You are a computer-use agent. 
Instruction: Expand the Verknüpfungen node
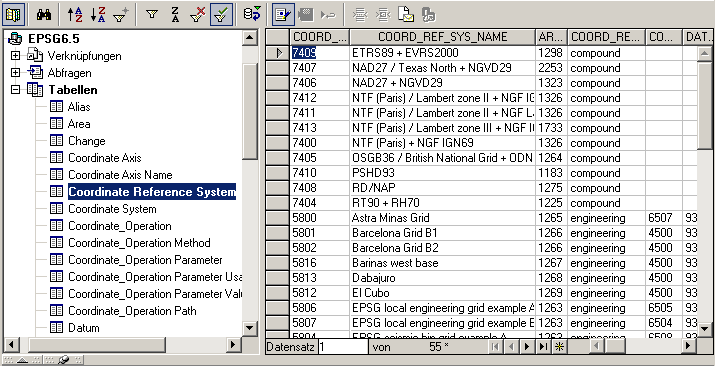[16, 56]
